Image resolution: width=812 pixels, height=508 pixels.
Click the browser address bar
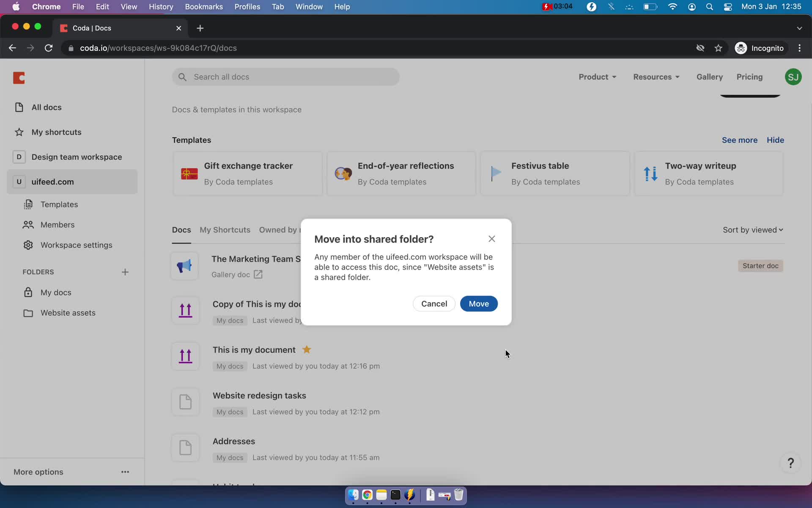click(381, 48)
